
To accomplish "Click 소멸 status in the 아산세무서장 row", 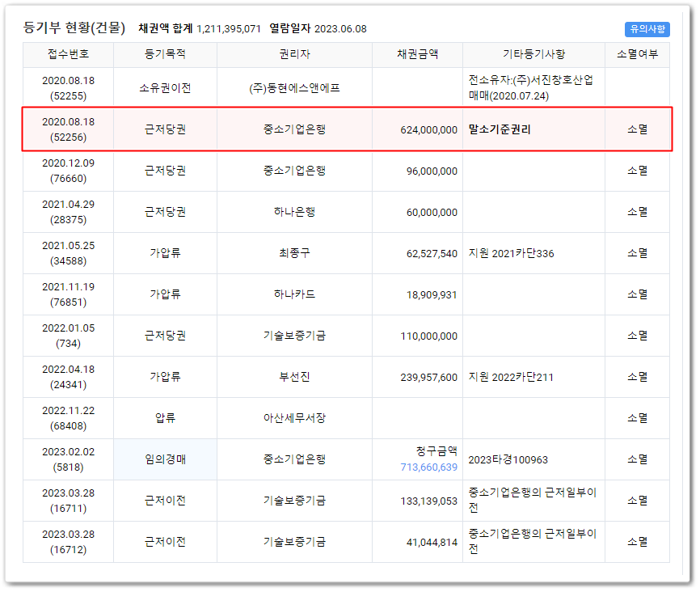I will [x=638, y=418].
